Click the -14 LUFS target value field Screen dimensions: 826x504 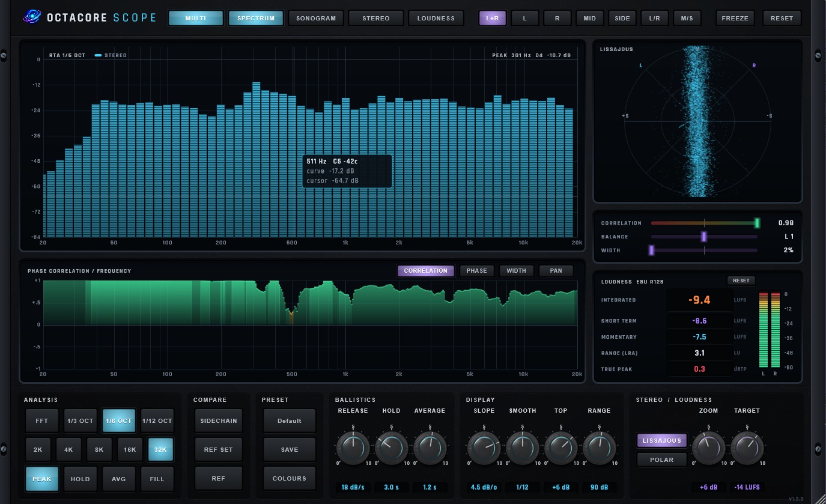tap(747, 487)
